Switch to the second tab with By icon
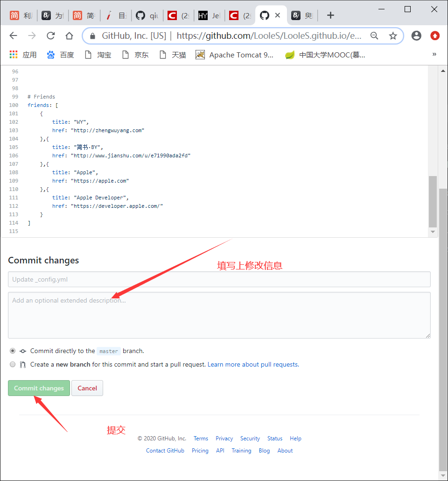 point(52,15)
